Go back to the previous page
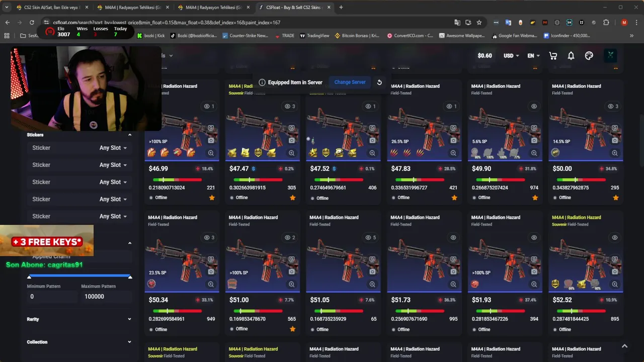This screenshot has height=362, width=644. click(8, 23)
